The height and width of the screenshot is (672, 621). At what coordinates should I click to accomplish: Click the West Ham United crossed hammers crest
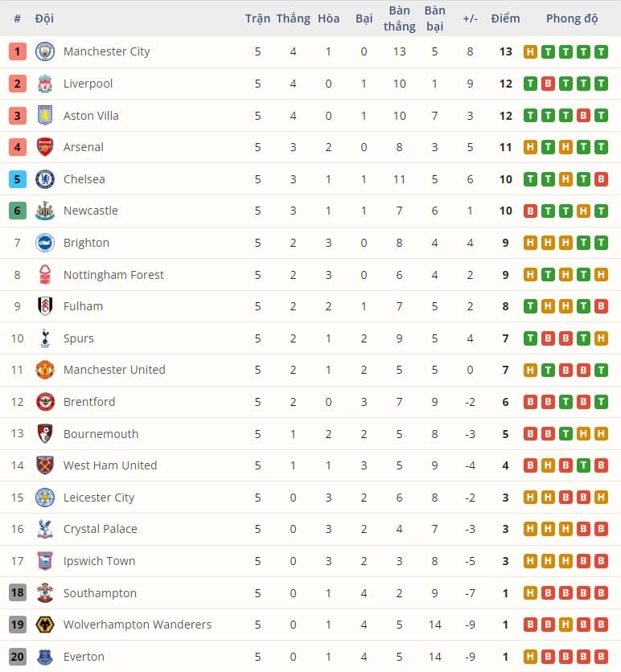click(x=46, y=465)
